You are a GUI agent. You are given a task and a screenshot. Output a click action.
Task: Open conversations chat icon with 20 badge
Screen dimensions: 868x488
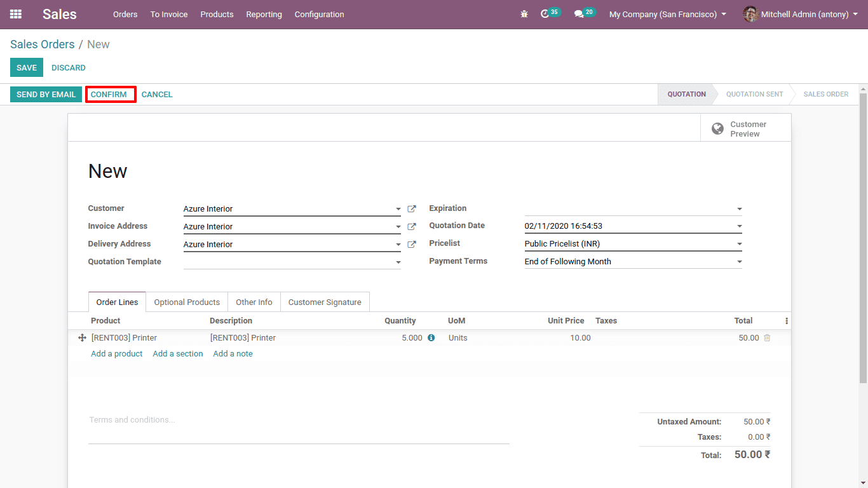coord(579,14)
